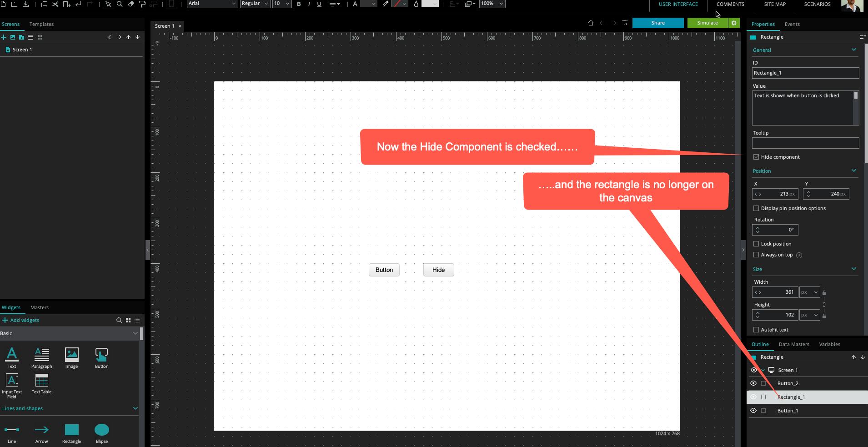The image size is (868, 447).
Task: Click the format painter icon
Action: click(142, 4)
